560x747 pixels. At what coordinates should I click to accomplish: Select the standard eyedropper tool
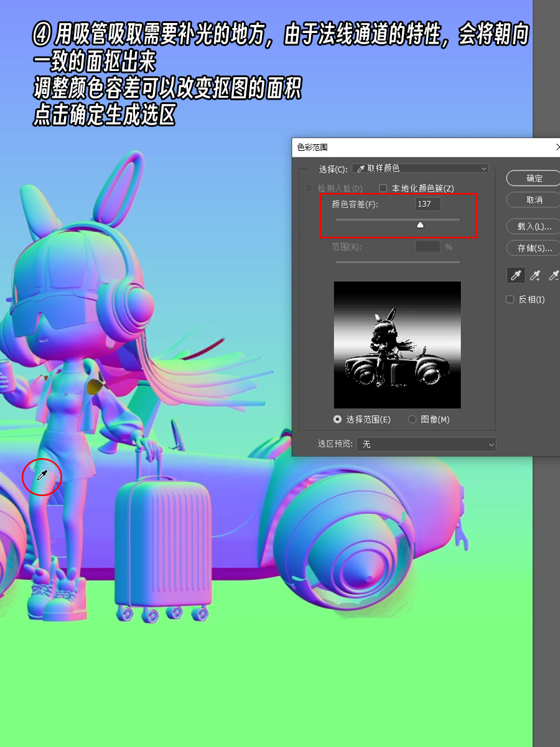pos(516,275)
